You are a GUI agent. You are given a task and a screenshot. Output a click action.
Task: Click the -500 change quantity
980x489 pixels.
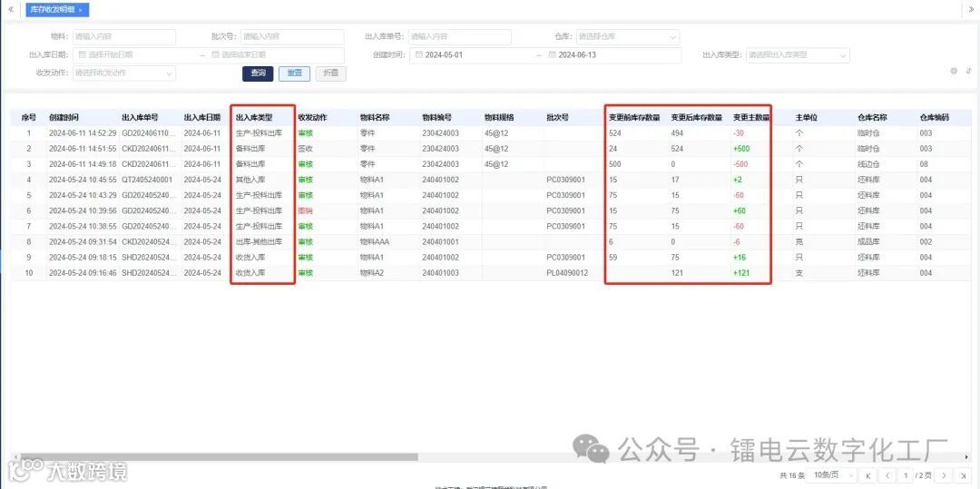coord(740,164)
